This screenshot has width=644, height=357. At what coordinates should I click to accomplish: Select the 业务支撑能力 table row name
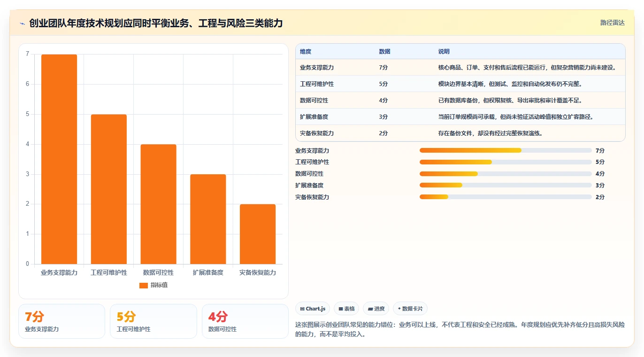317,68
